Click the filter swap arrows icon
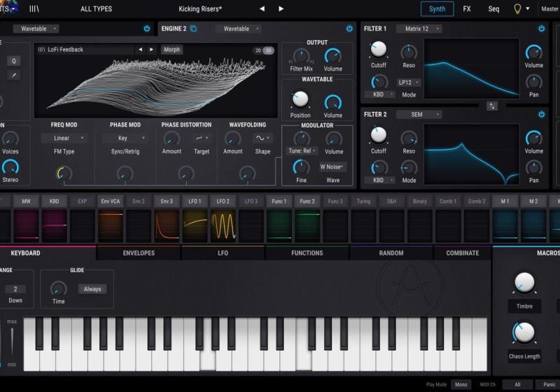Viewport: 560px width, 392px height. pyautogui.click(x=492, y=106)
